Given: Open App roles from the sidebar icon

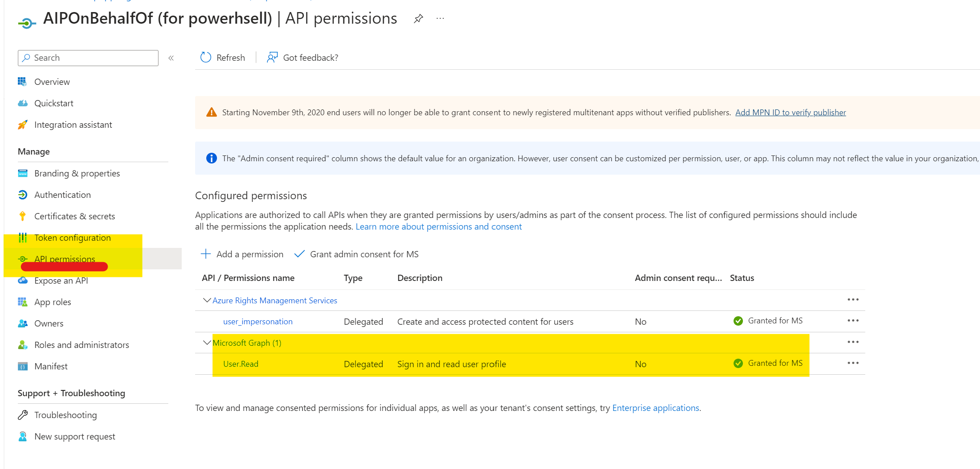Looking at the screenshot, I should 23,302.
